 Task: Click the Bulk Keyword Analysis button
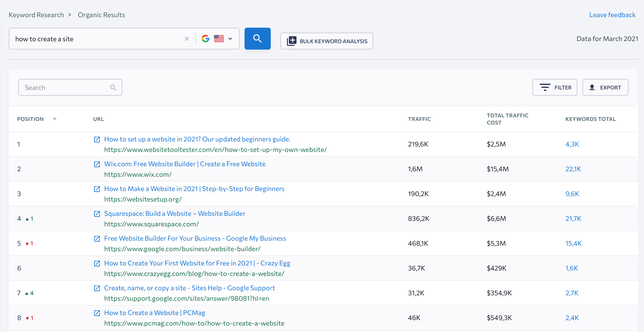(x=327, y=41)
